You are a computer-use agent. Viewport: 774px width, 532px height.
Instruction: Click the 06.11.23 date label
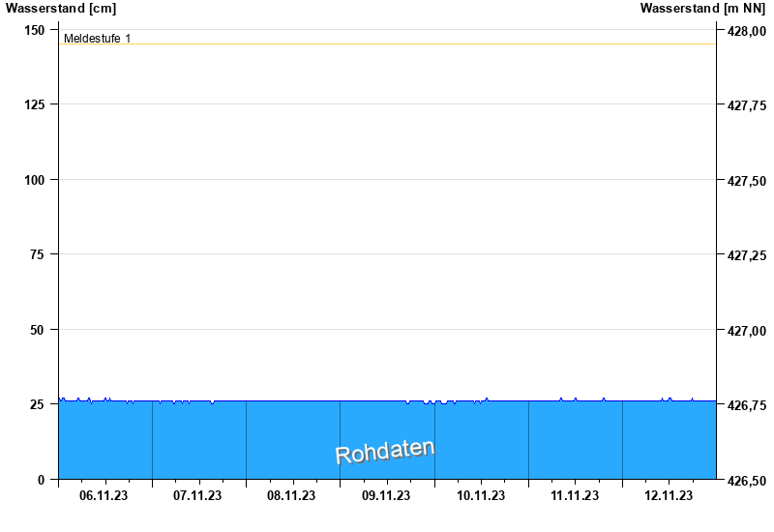[x=104, y=496]
